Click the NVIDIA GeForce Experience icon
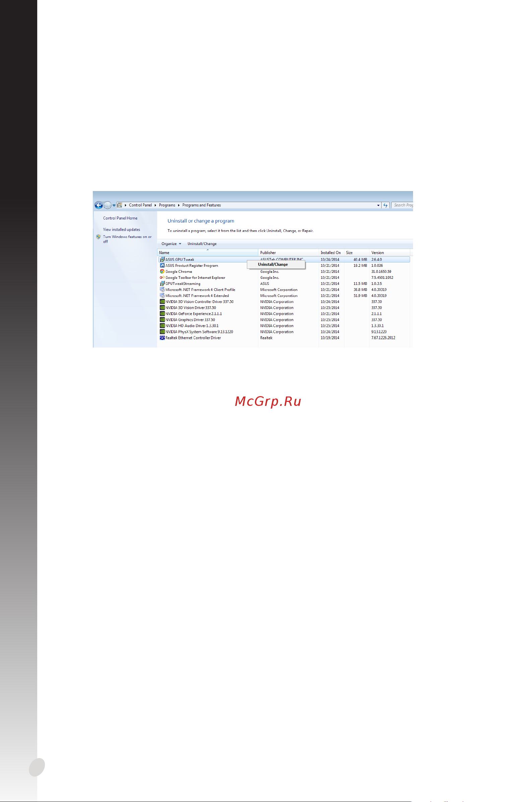The image size is (532, 802). pos(162,314)
